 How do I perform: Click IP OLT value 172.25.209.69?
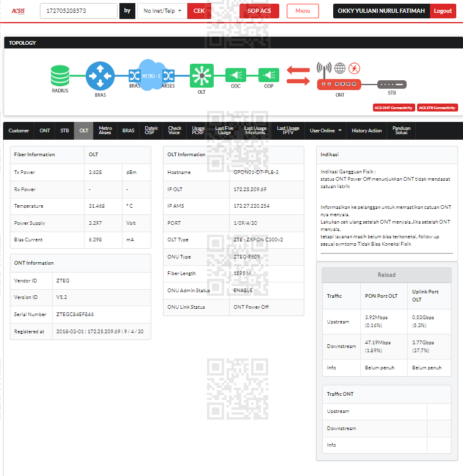(250, 189)
